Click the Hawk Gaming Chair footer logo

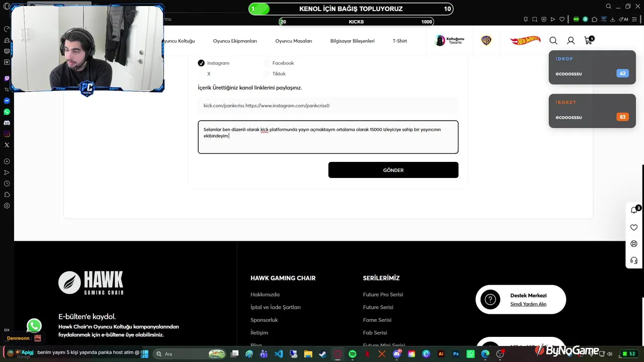[91, 283]
